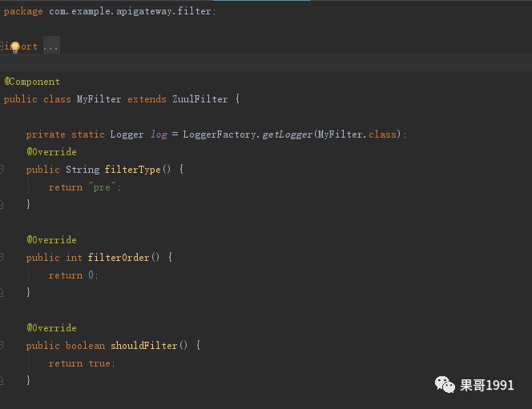Collapse the filterOrder method fold marker
The width and height of the screenshot is (532, 409).
point(2,257)
